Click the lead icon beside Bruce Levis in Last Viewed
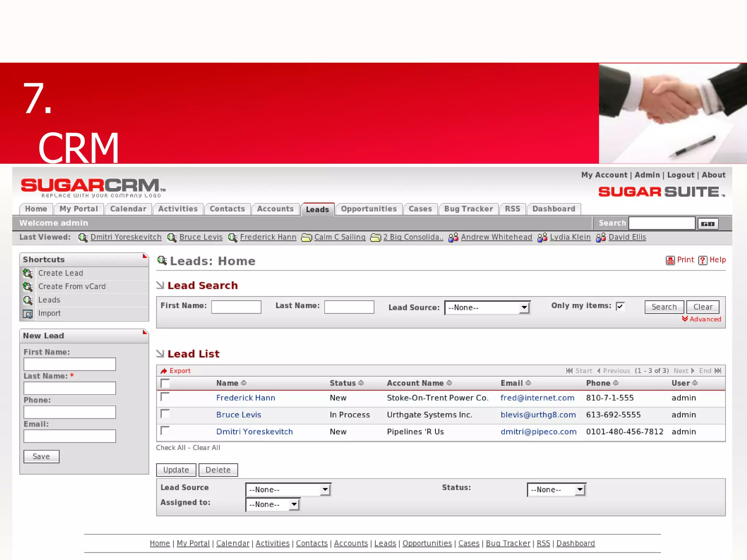 click(x=172, y=238)
